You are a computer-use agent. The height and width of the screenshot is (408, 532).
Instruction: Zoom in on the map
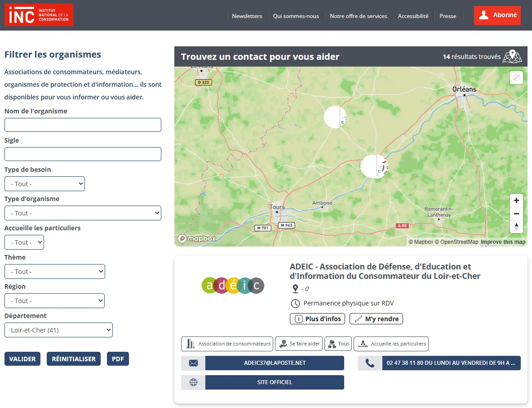pyautogui.click(x=516, y=201)
